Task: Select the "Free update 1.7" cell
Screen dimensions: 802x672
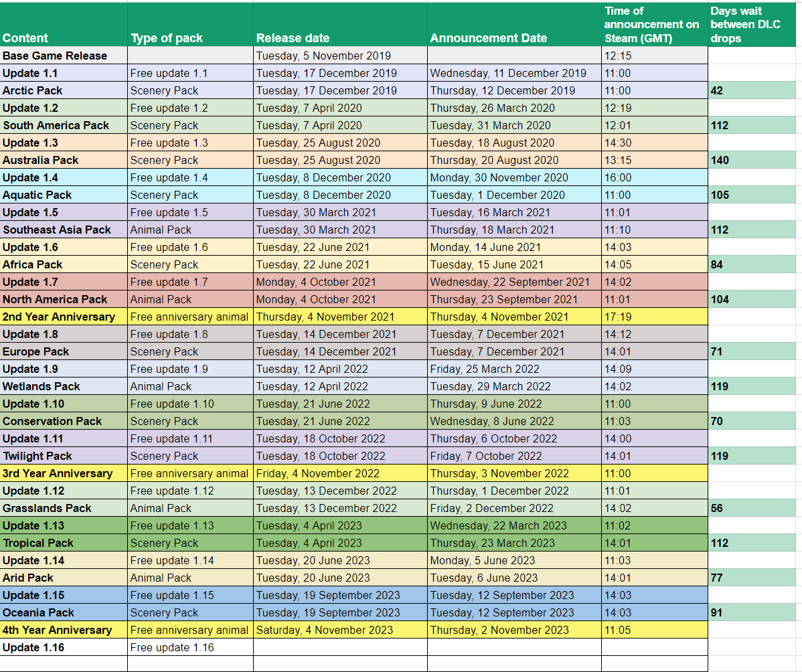Action: click(190, 282)
